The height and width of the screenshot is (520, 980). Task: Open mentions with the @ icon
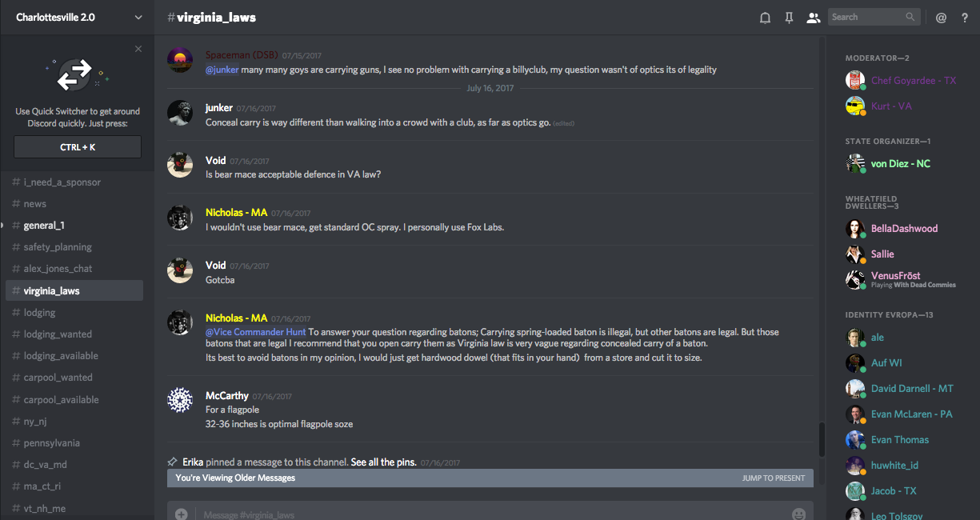941,18
